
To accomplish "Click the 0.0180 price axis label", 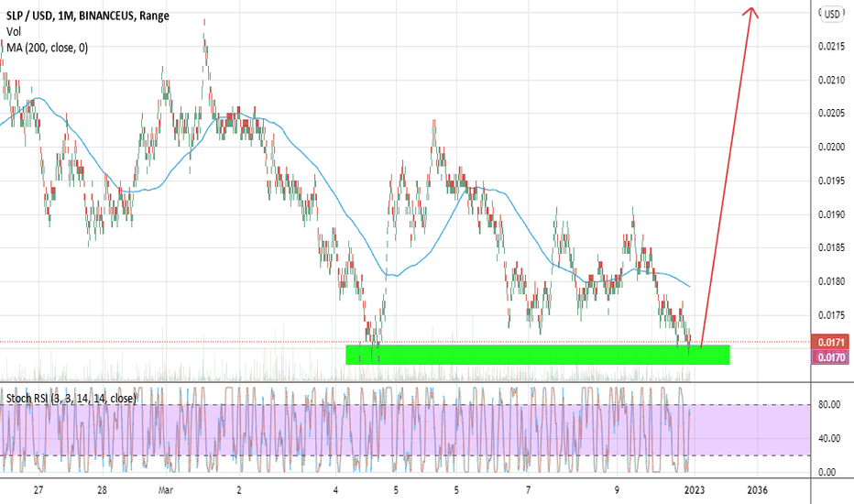I will tap(832, 281).
